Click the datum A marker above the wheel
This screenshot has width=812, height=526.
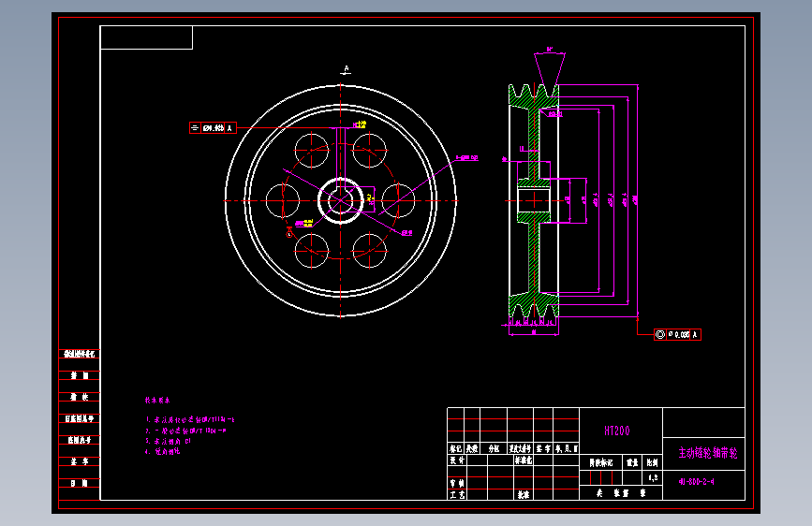pos(347,69)
